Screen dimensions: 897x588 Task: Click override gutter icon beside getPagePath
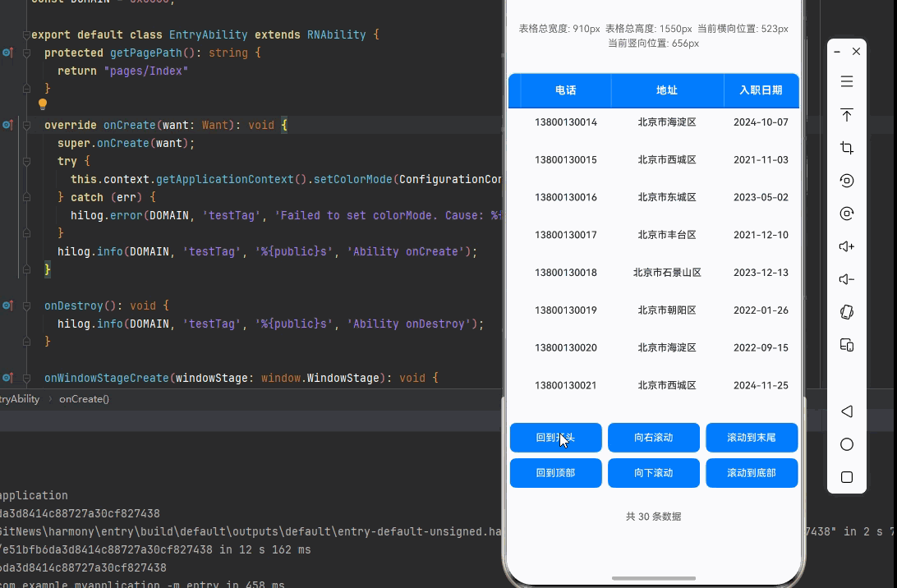pos(7,53)
